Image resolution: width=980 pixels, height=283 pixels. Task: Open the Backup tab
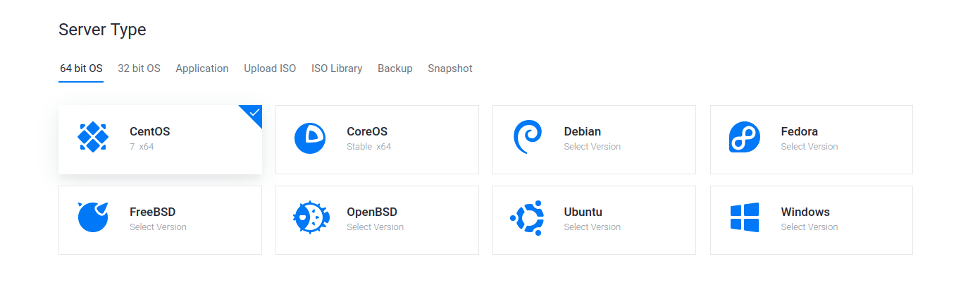point(395,68)
